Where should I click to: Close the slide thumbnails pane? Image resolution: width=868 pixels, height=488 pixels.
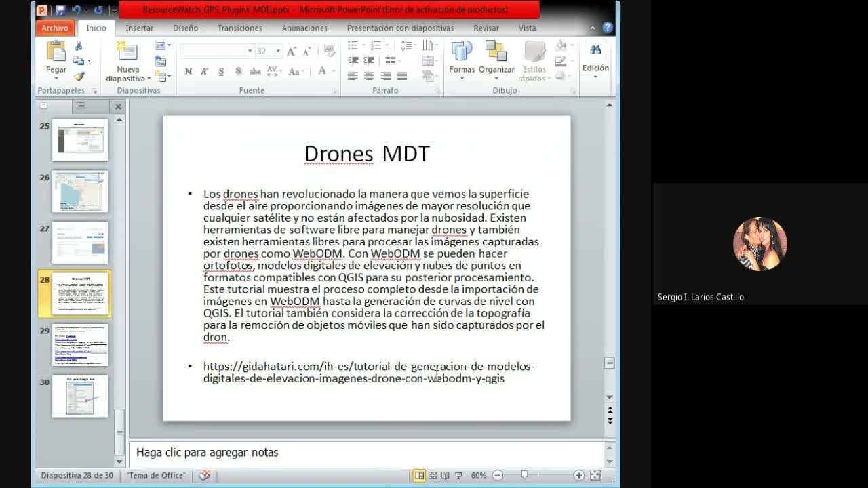(118, 106)
